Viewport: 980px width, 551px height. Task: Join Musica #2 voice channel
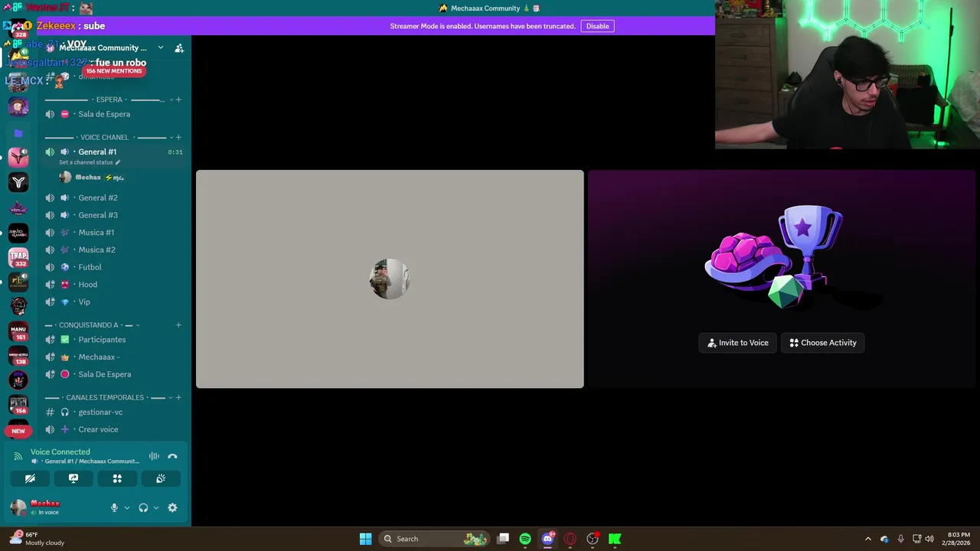point(113,249)
